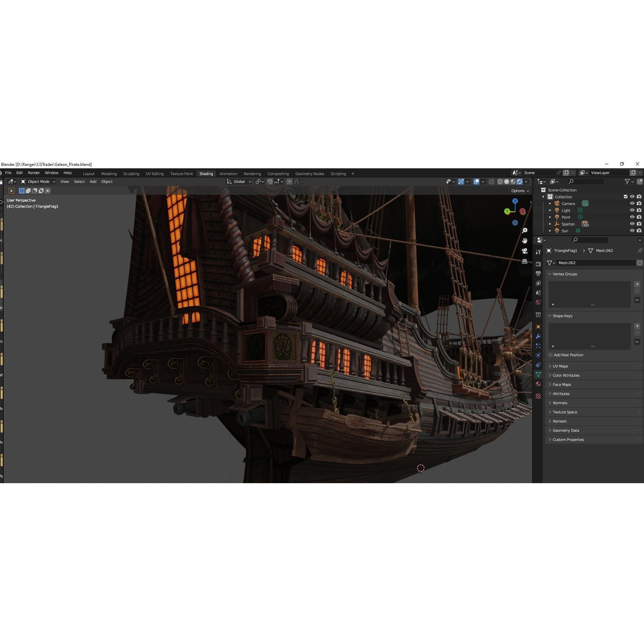
Task: Open the Render Properties tab
Action: (x=538, y=264)
